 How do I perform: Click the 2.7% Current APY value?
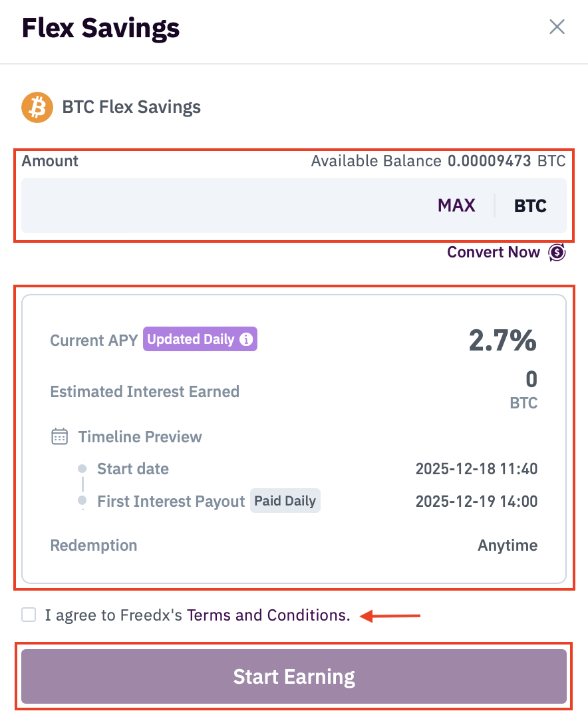pyautogui.click(x=502, y=341)
